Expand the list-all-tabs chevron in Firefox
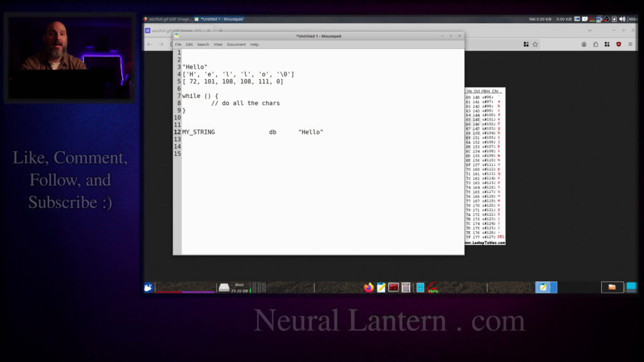This screenshot has height=362, width=644. pos(590,30)
